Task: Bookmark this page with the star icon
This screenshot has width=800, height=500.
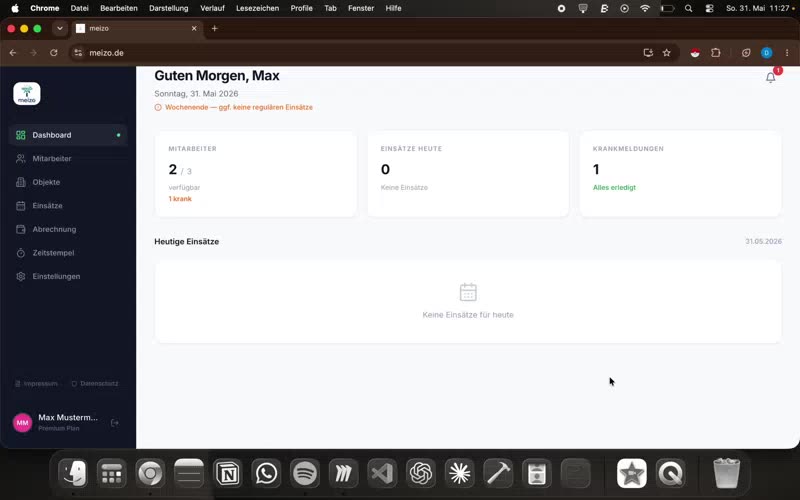Action: tap(666, 53)
